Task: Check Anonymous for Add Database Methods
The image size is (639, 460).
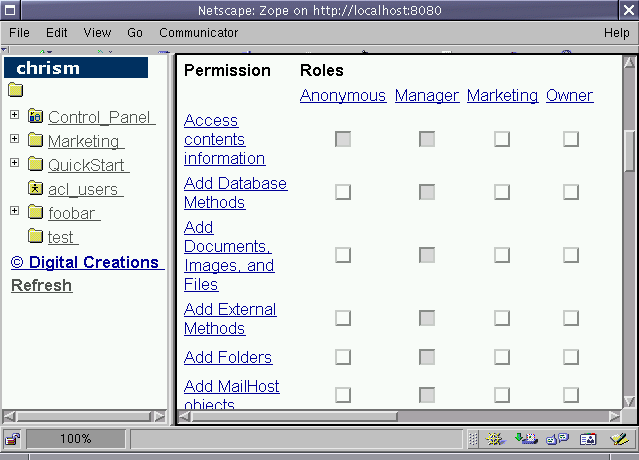Action: (343, 192)
